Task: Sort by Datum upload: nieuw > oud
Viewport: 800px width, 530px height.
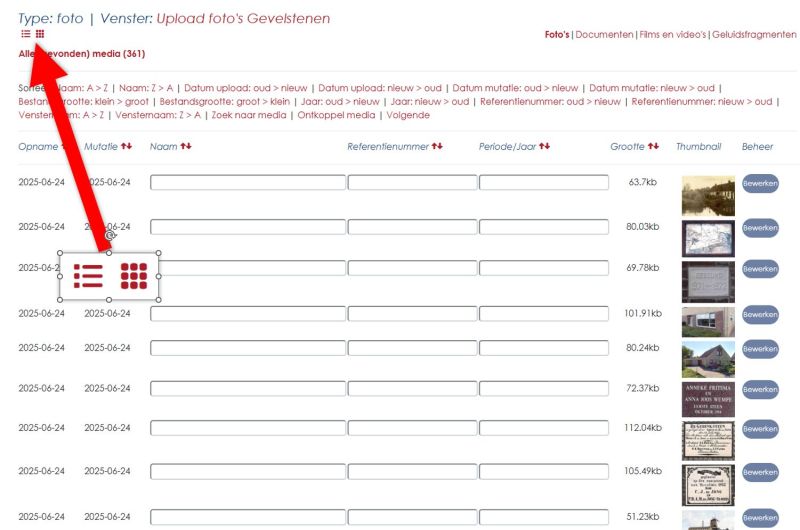Action: 380,88
